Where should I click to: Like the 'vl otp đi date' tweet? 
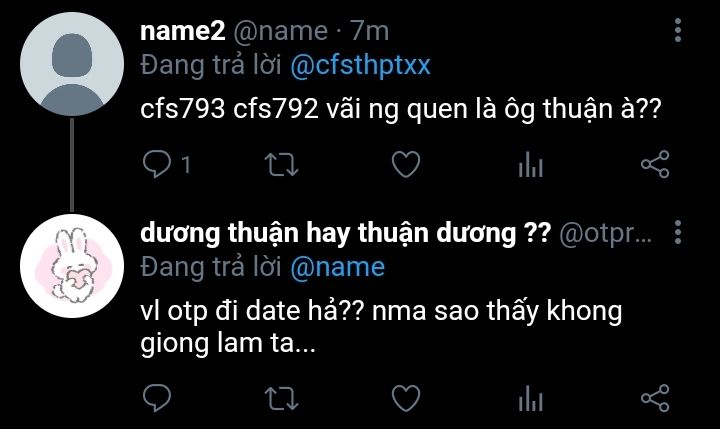point(406,398)
